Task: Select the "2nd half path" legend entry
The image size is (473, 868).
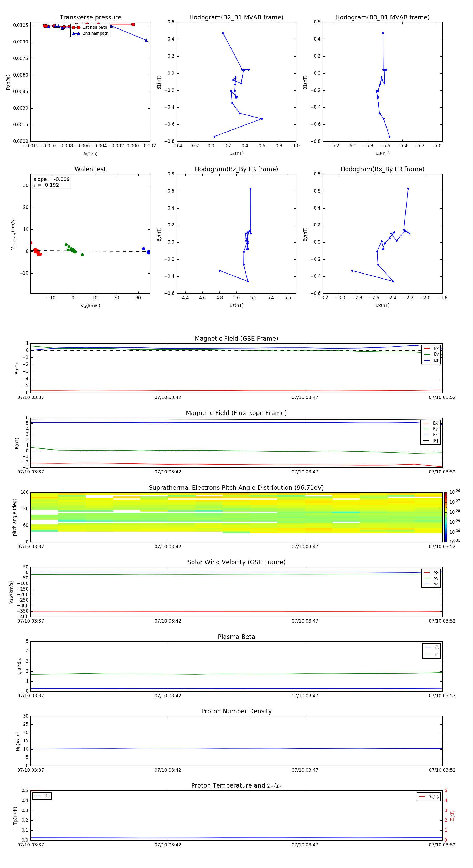Action: tap(90, 33)
